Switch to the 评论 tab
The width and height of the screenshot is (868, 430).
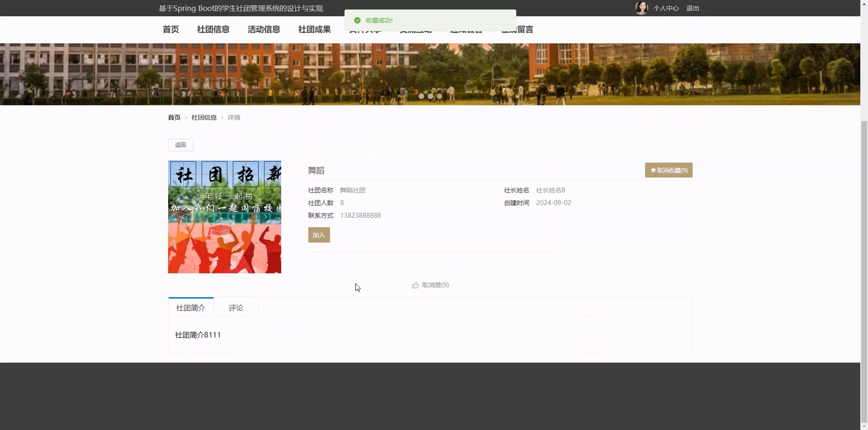point(235,308)
